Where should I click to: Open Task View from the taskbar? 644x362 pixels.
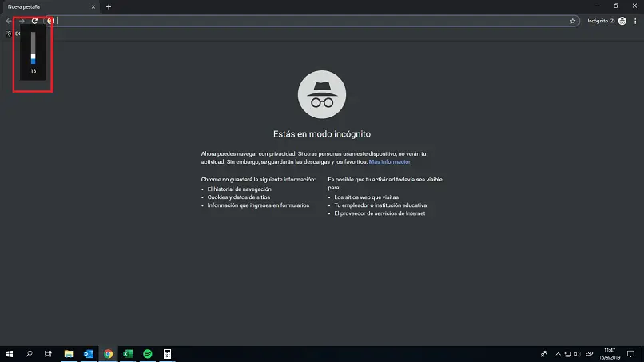click(x=48, y=354)
